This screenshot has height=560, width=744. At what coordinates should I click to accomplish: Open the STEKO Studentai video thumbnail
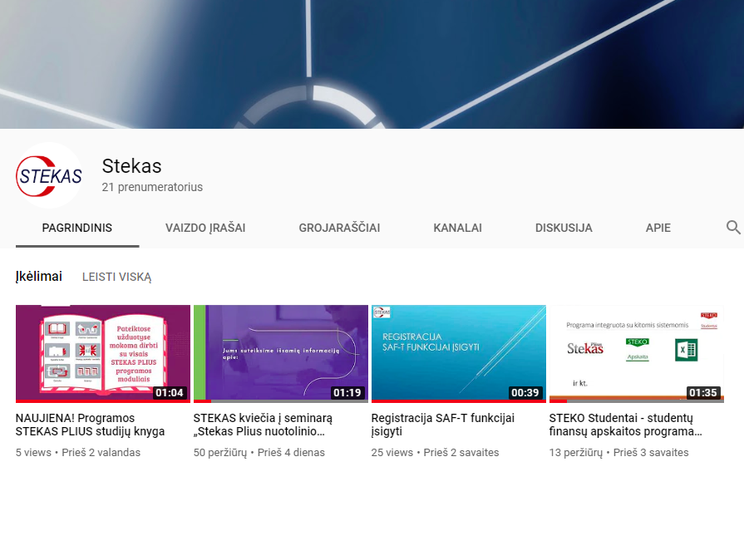(637, 354)
